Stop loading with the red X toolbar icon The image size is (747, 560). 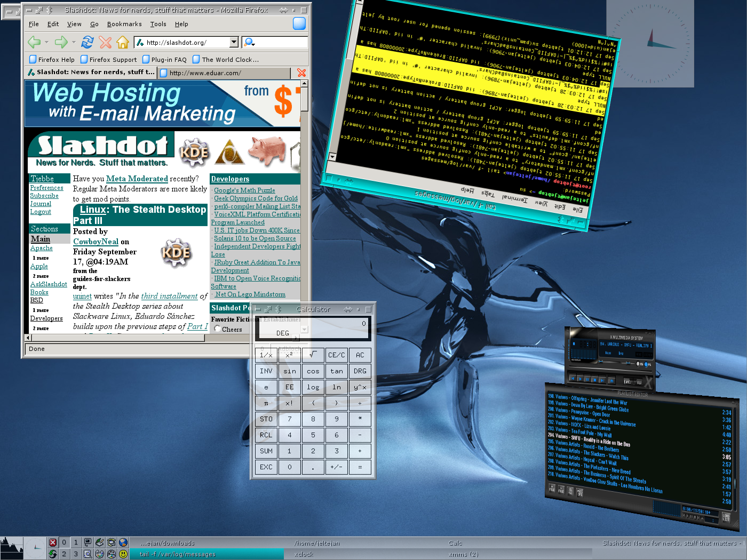tap(106, 42)
